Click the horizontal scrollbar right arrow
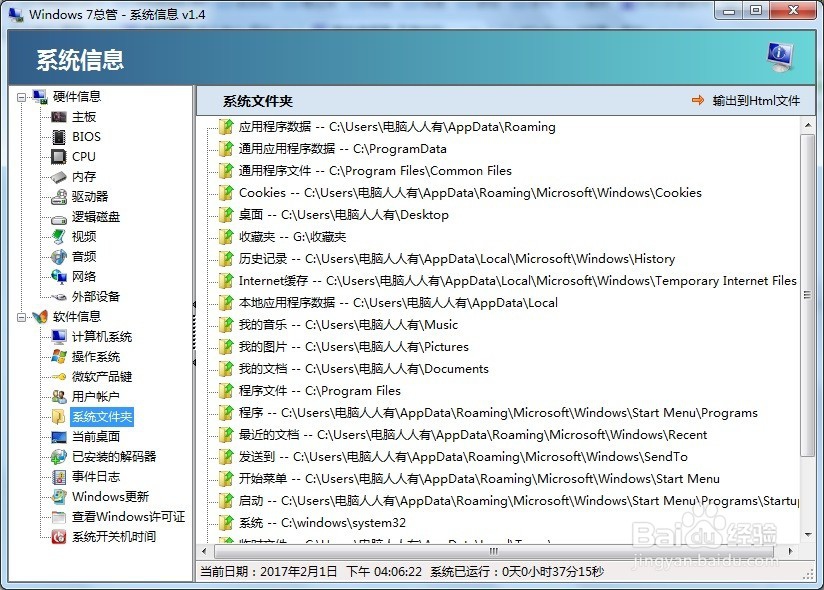The height and width of the screenshot is (590, 824). pos(791,552)
